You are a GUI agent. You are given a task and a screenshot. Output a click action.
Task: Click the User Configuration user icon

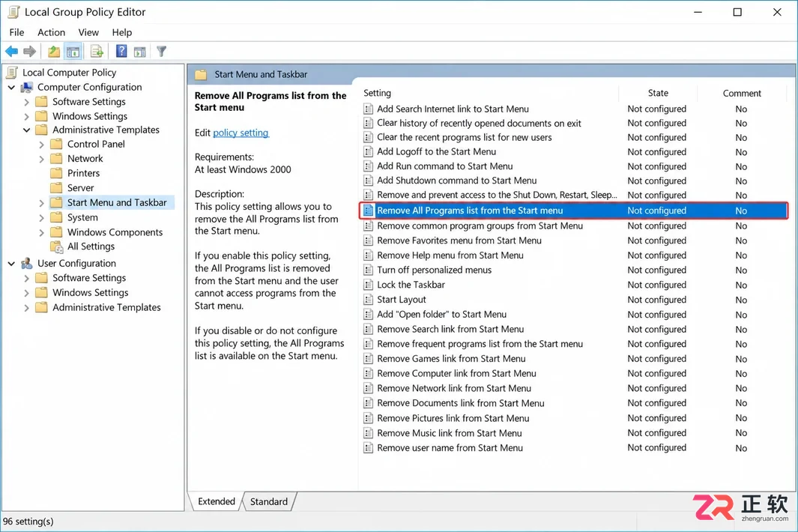pyautogui.click(x=27, y=263)
